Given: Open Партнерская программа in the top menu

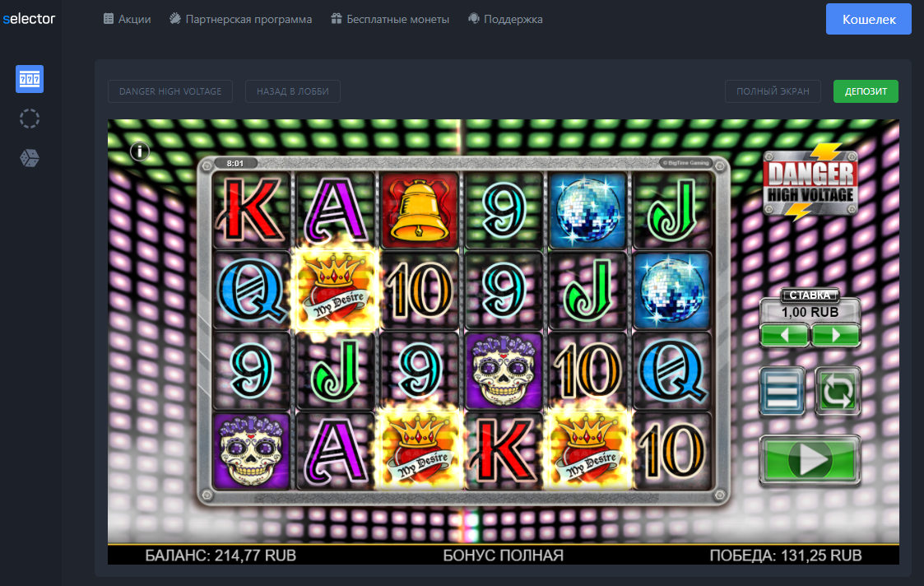Looking at the screenshot, I should coord(240,19).
